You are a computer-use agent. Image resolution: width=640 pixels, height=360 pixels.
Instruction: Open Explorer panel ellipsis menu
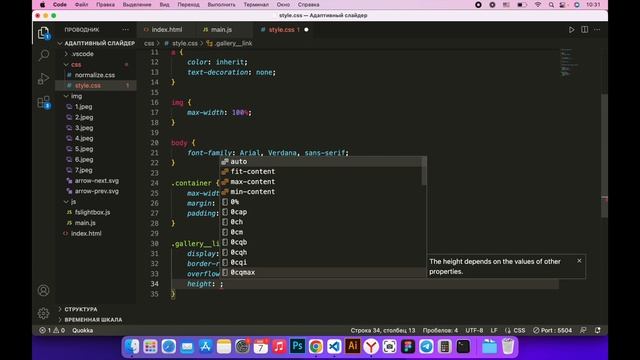125,29
